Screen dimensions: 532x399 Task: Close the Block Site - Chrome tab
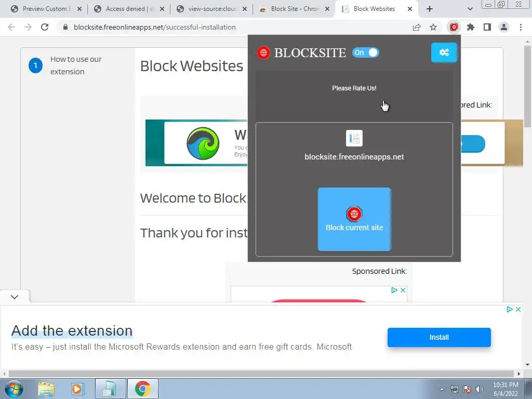[327, 9]
